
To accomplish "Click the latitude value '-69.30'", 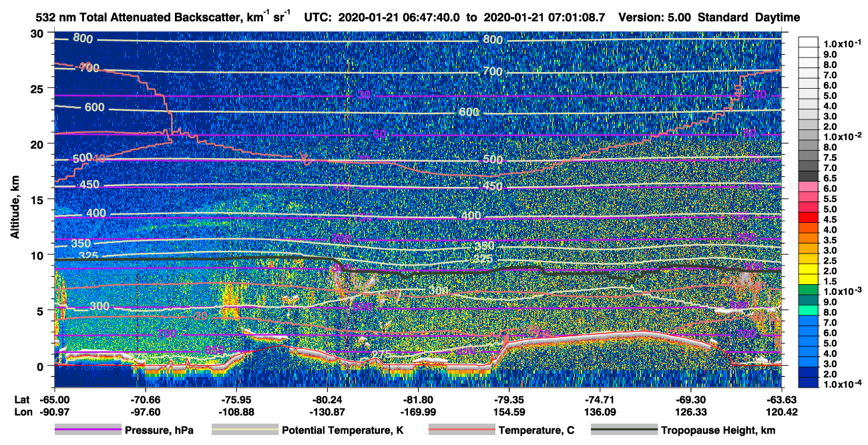I will [691, 399].
